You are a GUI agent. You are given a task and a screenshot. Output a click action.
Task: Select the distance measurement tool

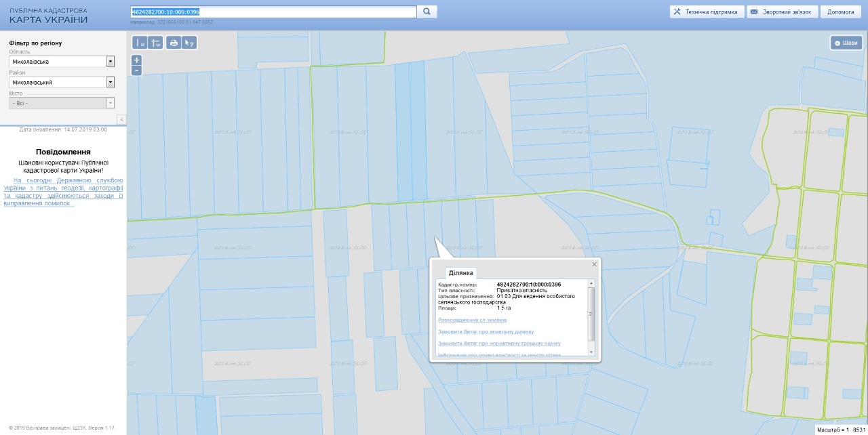[x=140, y=43]
